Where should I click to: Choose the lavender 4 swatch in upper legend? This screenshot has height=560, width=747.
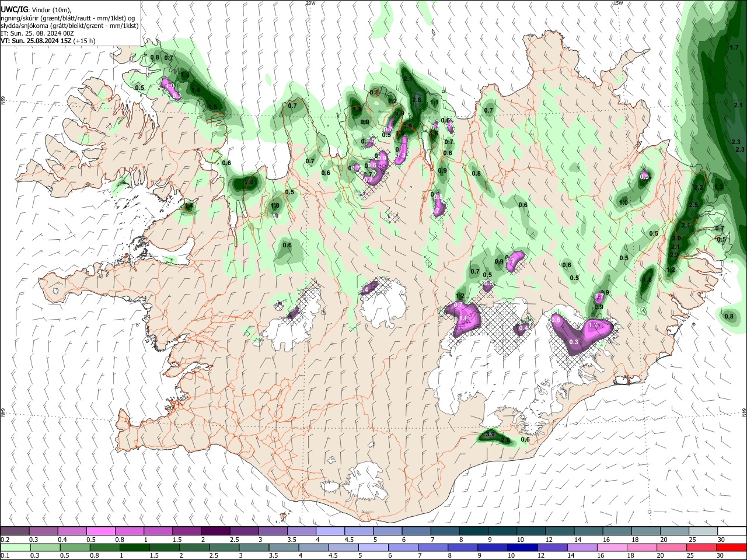point(330,531)
